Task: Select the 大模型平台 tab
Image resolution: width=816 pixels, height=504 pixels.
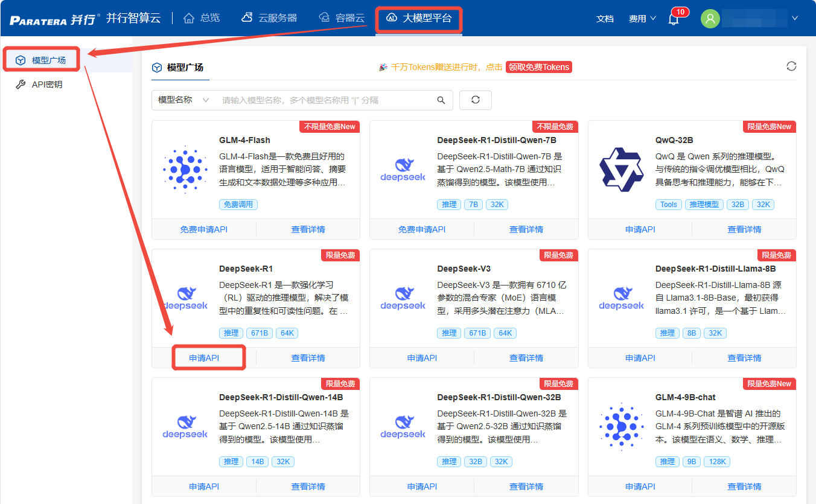Action: coord(418,18)
